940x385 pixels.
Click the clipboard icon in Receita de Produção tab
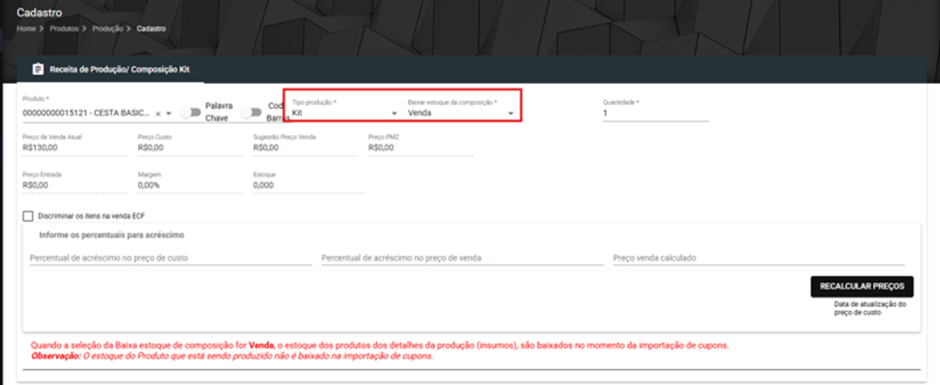[x=38, y=70]
